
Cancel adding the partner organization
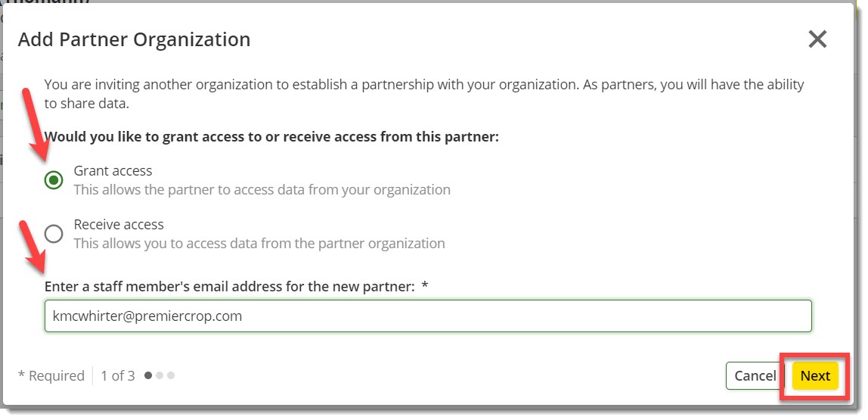pyautogui.click(x=755, y=376)
